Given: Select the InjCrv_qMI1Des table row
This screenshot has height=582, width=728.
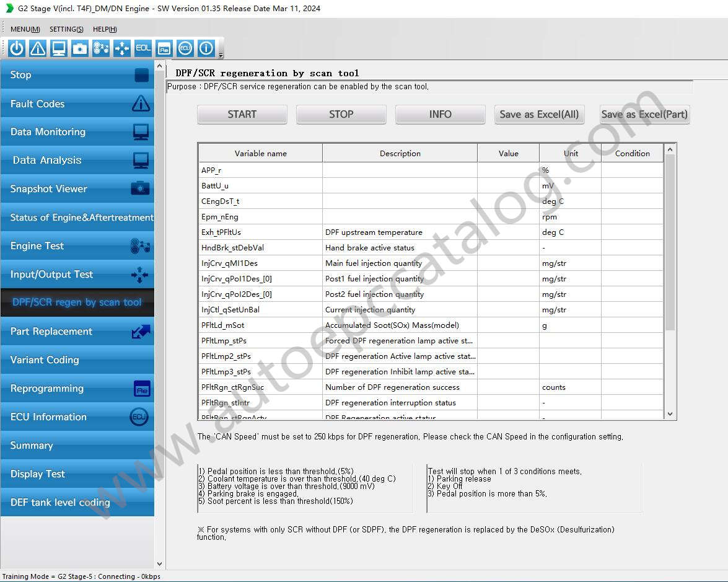Looking at the screenshot, I should coord(260,263).
